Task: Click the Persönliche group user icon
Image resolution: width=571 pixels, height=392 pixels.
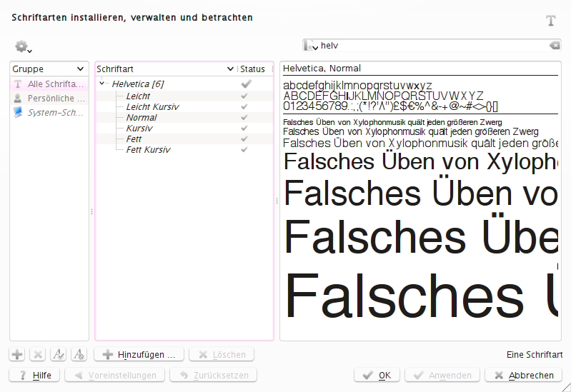Action: click(x=18, y=99)
